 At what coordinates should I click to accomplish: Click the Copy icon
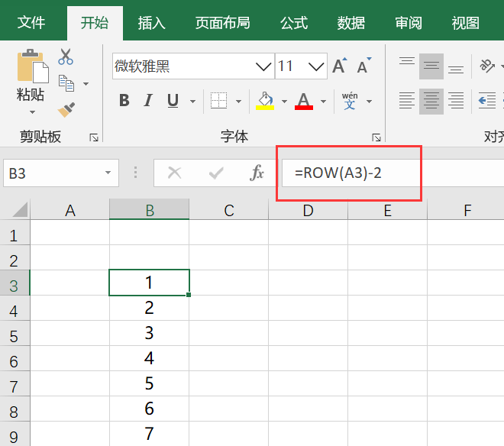point(66,83)
